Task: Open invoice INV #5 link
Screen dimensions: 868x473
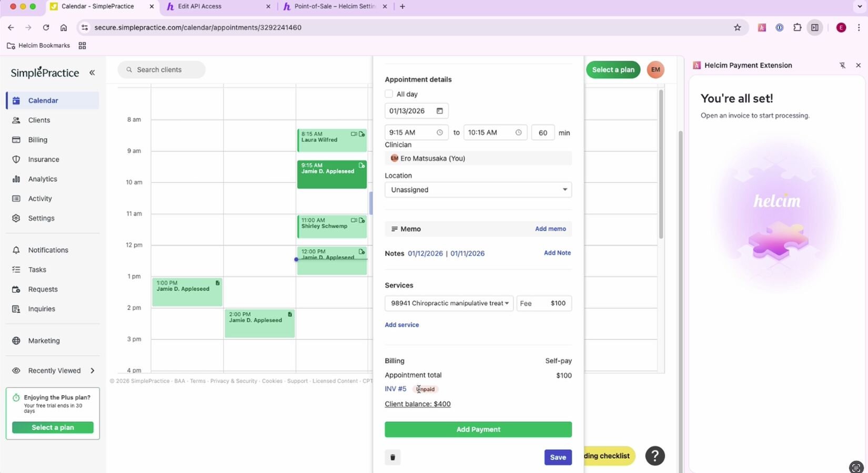Action: tap(396, 389)
